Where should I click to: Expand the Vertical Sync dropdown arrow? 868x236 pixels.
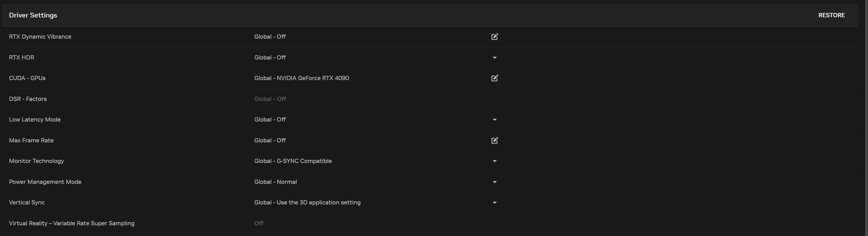click(x=494, y=203)
